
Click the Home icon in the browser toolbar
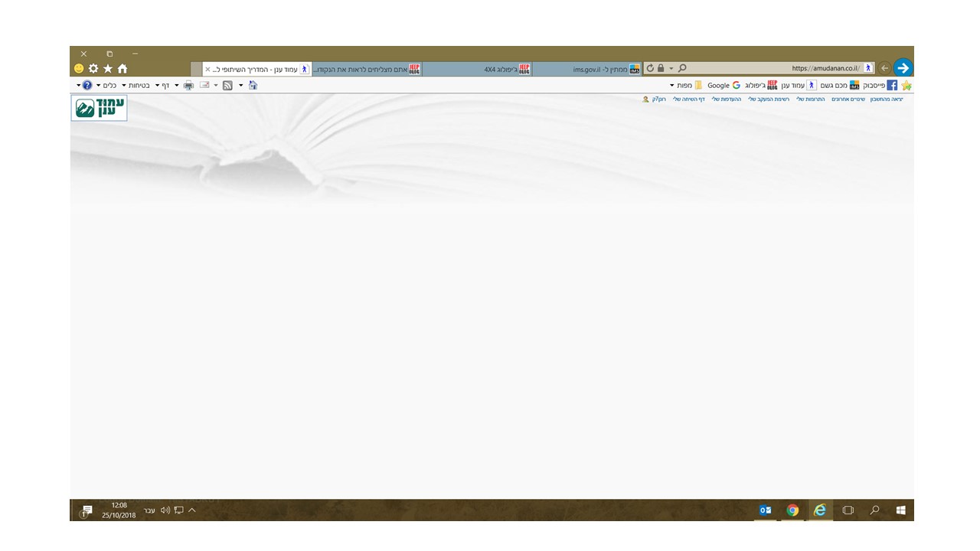coord(122,69)
